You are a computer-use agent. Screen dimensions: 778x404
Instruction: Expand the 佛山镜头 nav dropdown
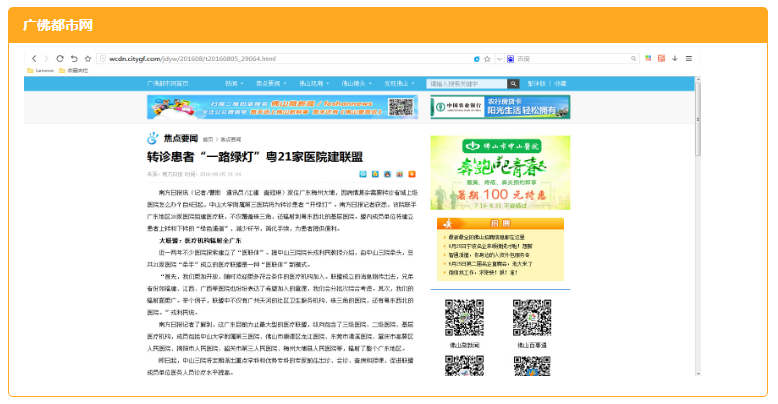click(x=356, y=83)
